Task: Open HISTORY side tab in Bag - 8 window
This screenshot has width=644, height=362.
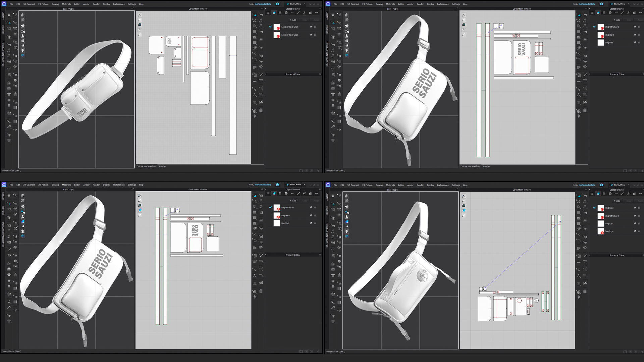Action: click(327, 210)
